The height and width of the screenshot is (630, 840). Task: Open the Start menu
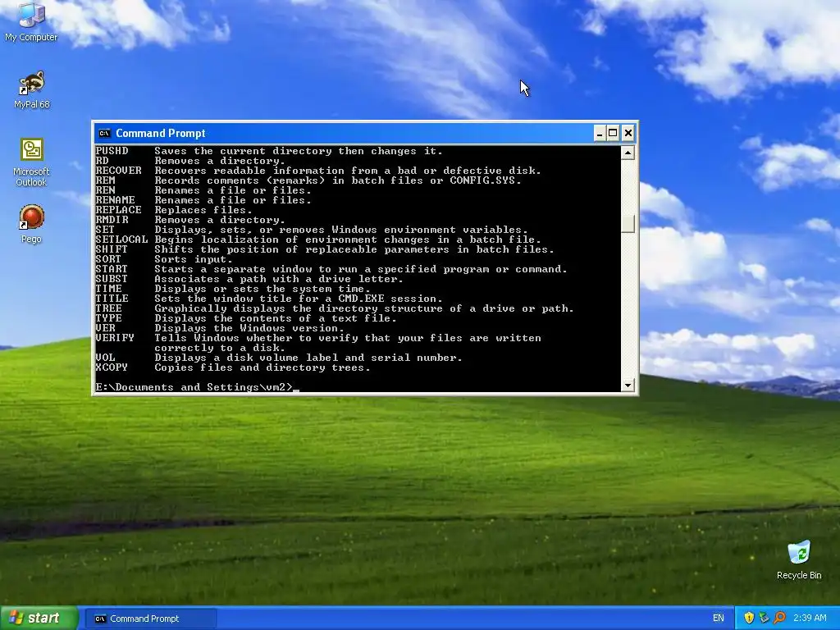[x=39, y=618]
